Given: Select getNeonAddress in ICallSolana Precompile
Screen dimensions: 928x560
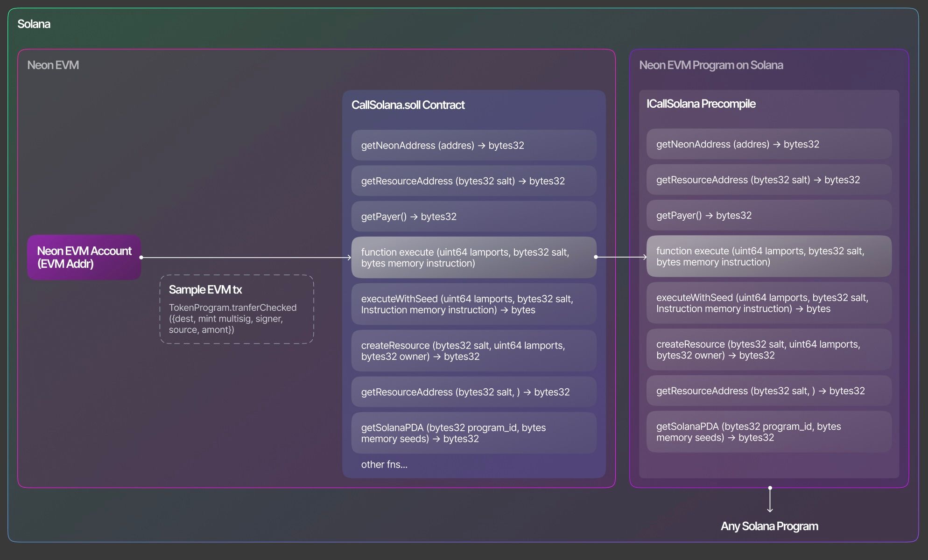Looking at the screenshot, I should 768,144.
